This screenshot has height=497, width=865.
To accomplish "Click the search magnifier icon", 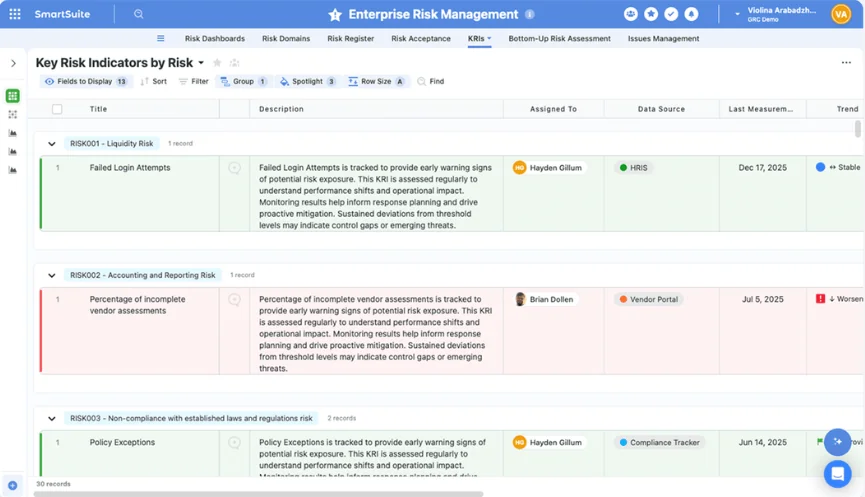I will coord(138,14).
